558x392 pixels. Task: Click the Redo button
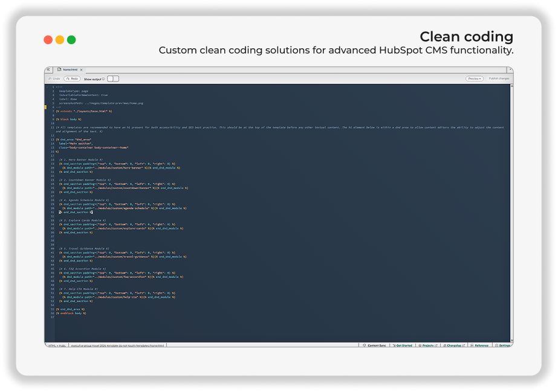coord(72,79)
